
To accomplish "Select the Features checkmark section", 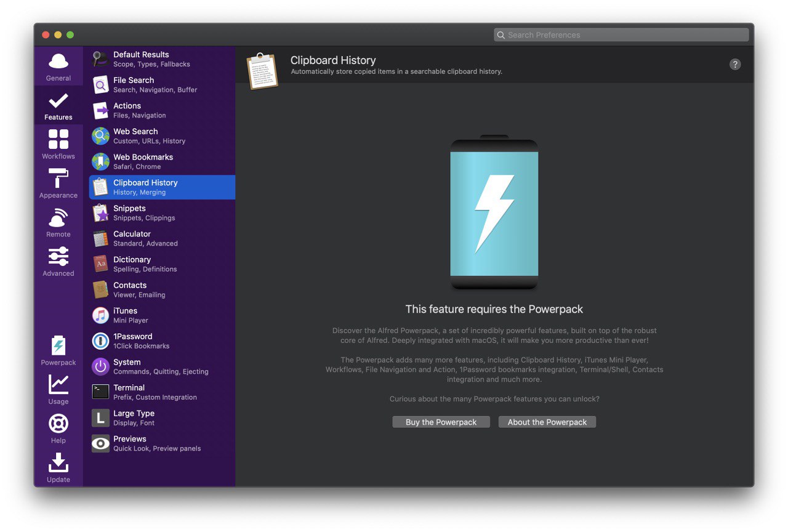I will pyautogui.click(x=58, y=105).
